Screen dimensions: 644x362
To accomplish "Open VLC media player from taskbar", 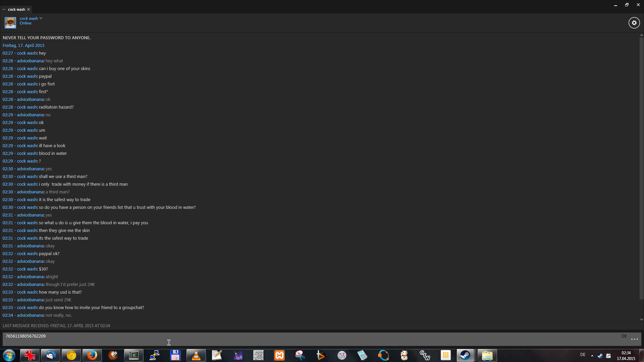I will 196,355.
